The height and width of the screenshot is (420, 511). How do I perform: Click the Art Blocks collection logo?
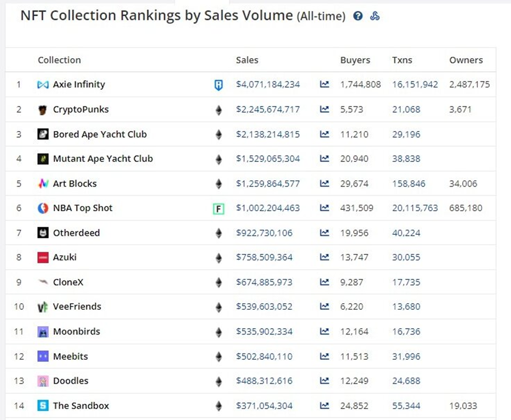coord(43,184)
